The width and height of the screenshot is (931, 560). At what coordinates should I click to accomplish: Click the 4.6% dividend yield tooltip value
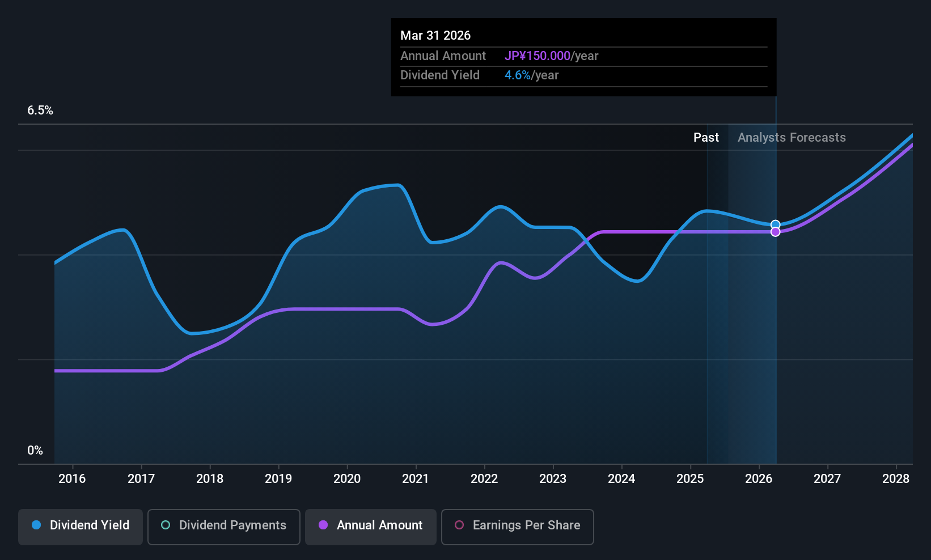tap(518, 75)
